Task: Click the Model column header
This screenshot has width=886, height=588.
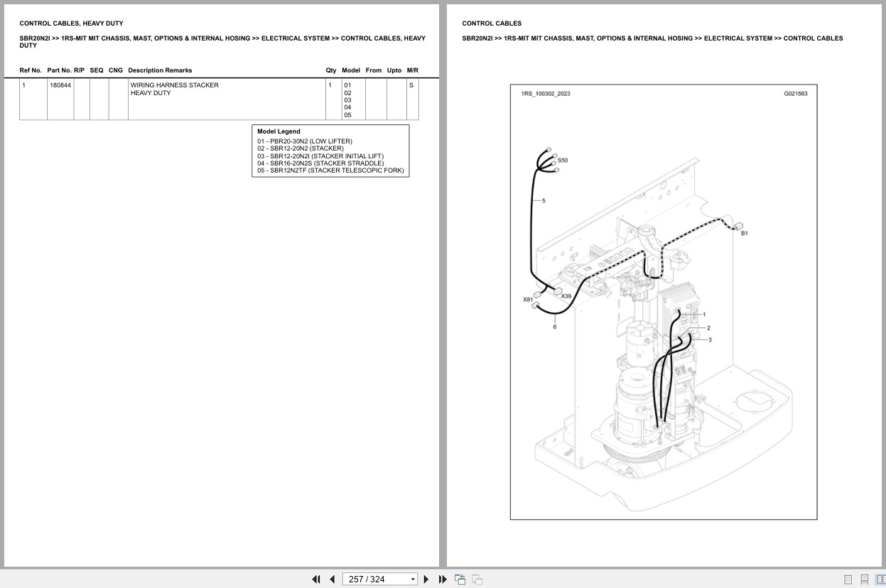Action: coord(351,70)
